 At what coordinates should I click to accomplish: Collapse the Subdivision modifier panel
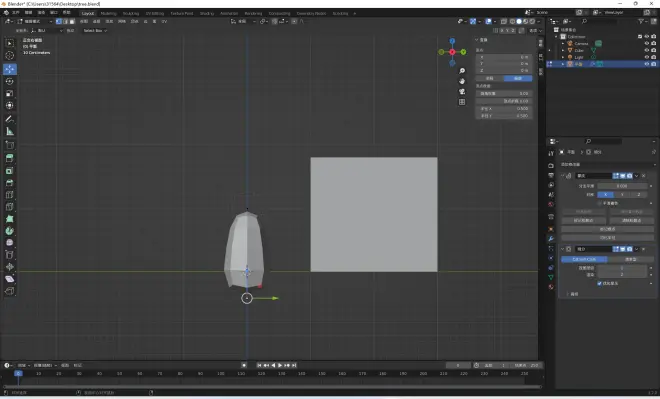pyautogui.click(x=563, y=249)
